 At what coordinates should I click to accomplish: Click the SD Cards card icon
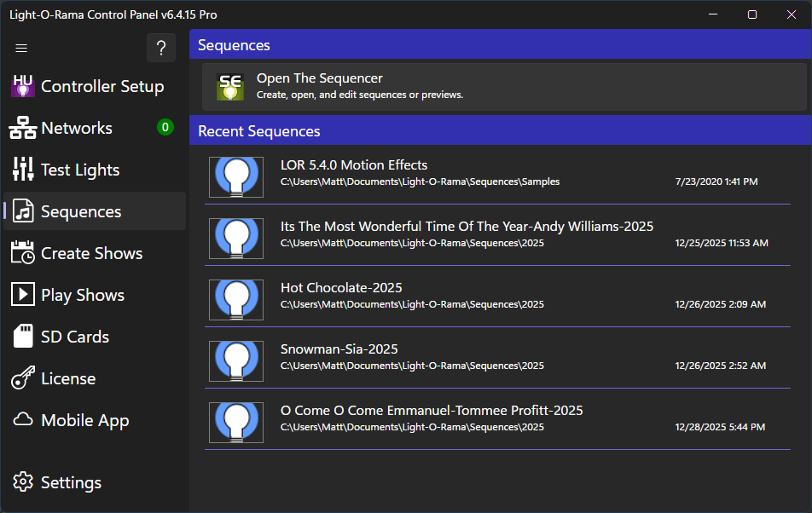click(x=23, y=336)
